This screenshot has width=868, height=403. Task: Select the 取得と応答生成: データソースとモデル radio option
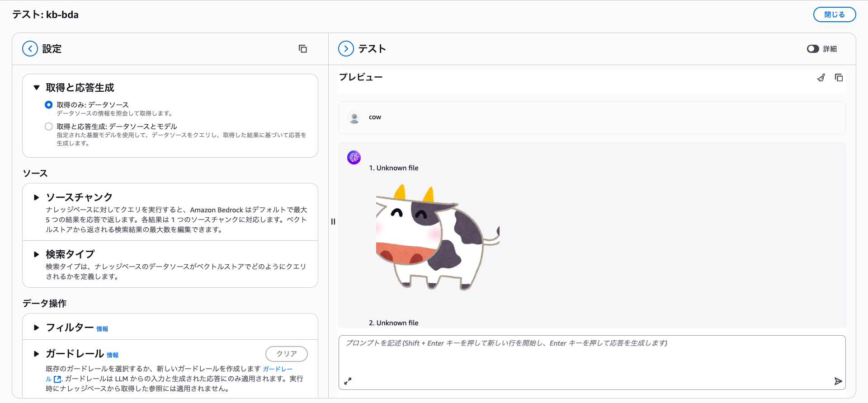tap(49, 127)
